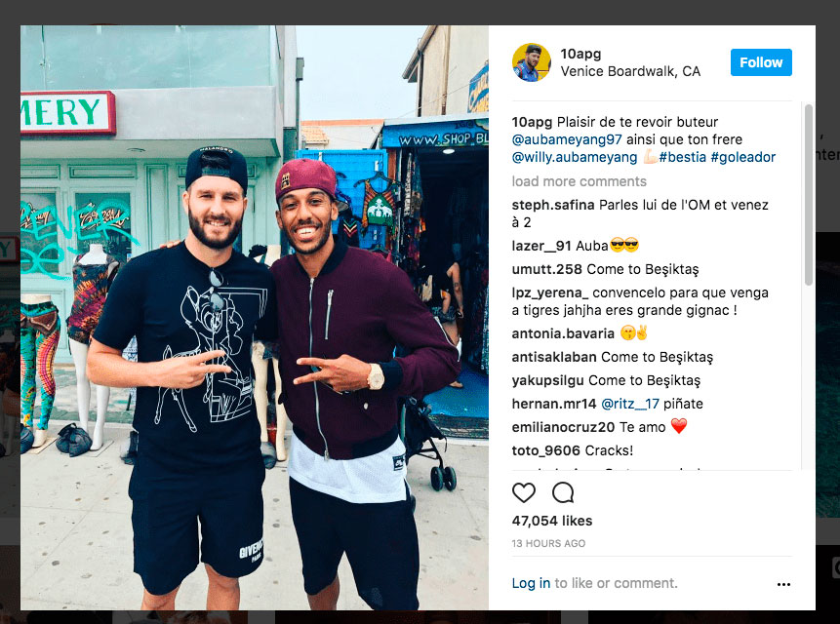This screenshot has height=624, width=840.
Task: Like the post with the heart icon
Action: 523,492
